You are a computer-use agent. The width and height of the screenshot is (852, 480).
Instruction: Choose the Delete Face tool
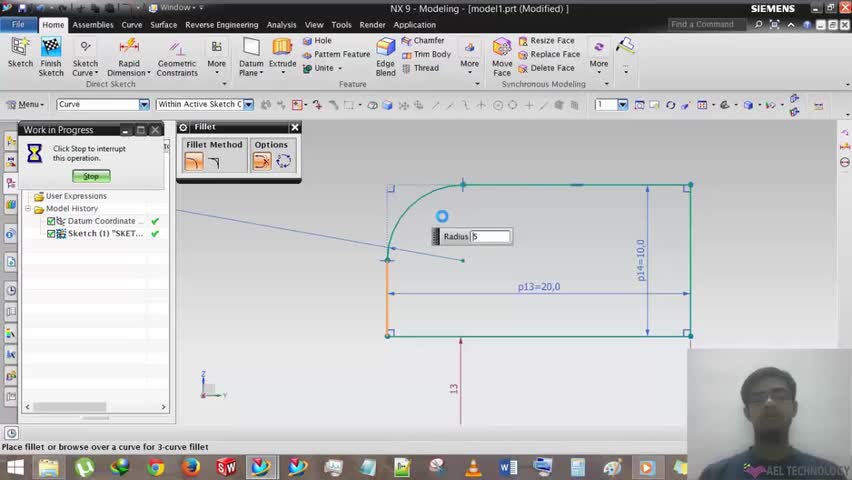tap(546, 68)
